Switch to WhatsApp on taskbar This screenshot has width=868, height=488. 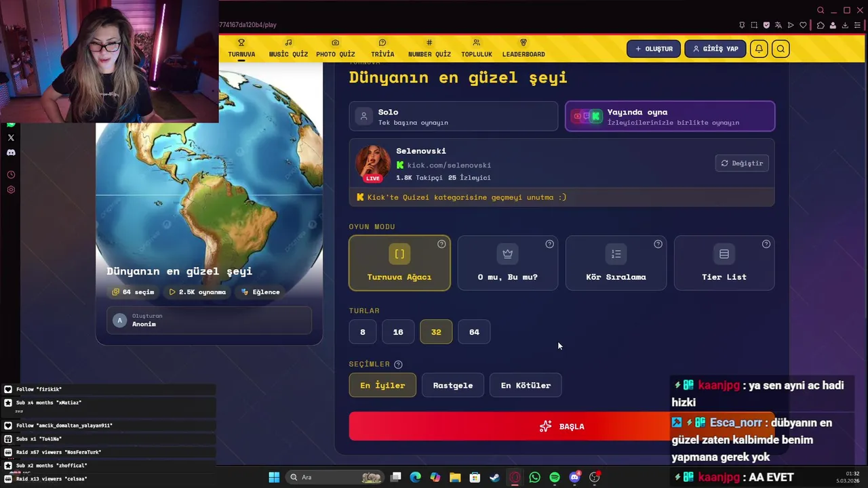pyautogui.click(x=534, y=477)
